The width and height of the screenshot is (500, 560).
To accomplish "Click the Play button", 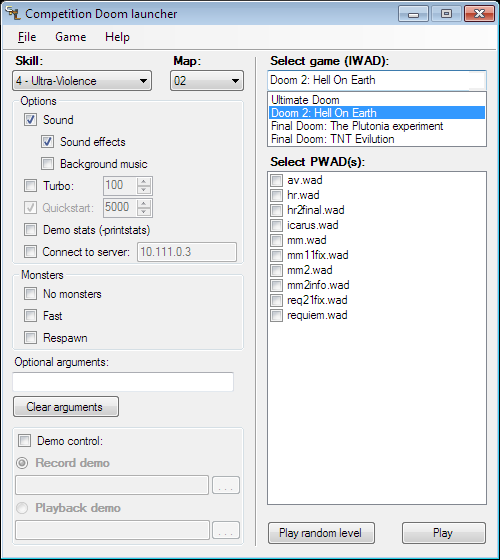I will tap(444, 533).
